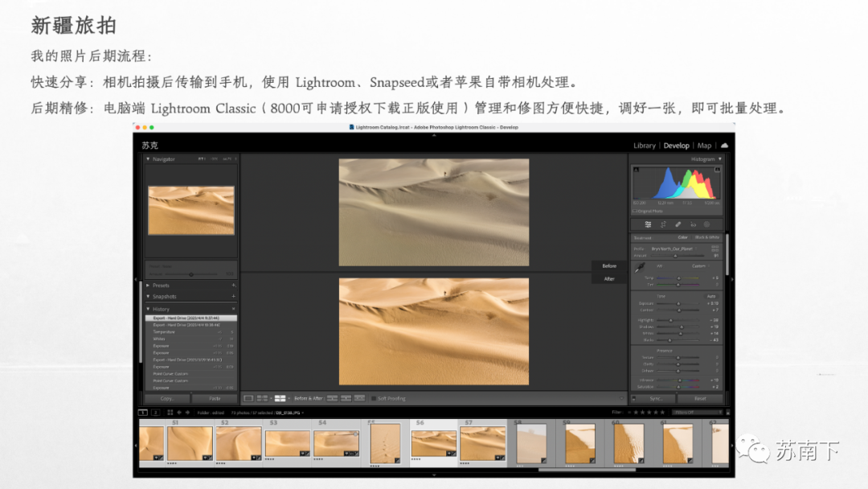
Task: Select the Temperature history step
Action: click(x=191, y=331)
